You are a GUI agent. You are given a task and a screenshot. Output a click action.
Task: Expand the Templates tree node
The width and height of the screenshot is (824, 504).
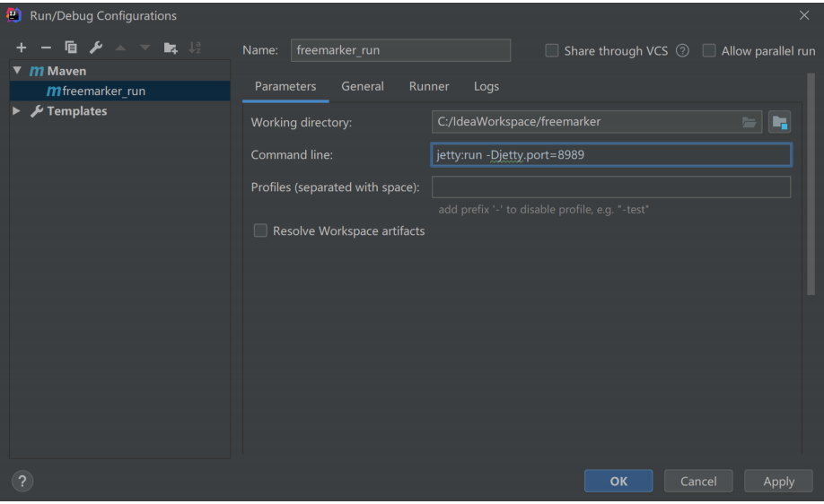[x=17, y=111]
